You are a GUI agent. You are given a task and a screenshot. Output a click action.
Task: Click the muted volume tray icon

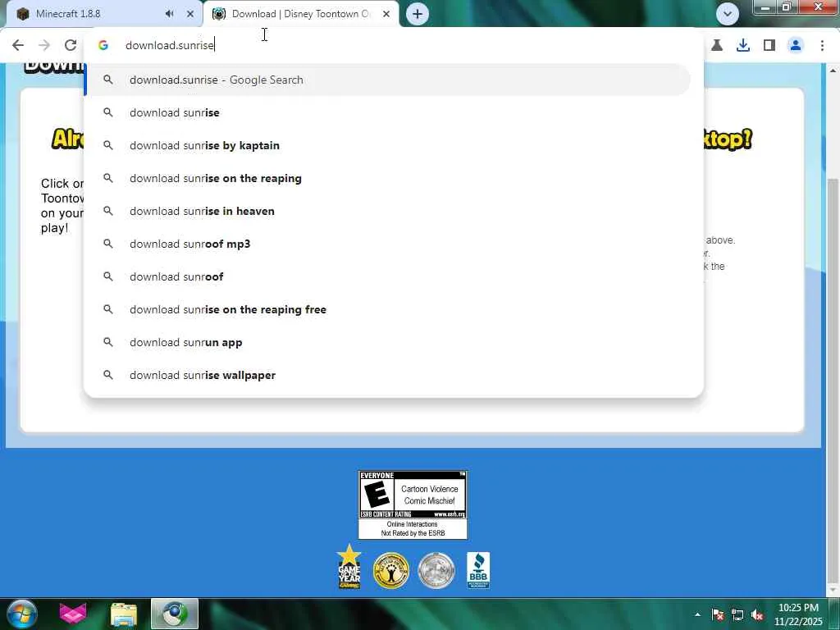click(x=757, y=614)
